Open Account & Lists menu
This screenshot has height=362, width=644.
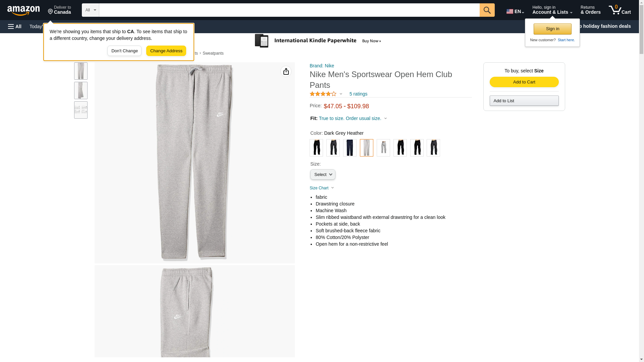point(552,10)
